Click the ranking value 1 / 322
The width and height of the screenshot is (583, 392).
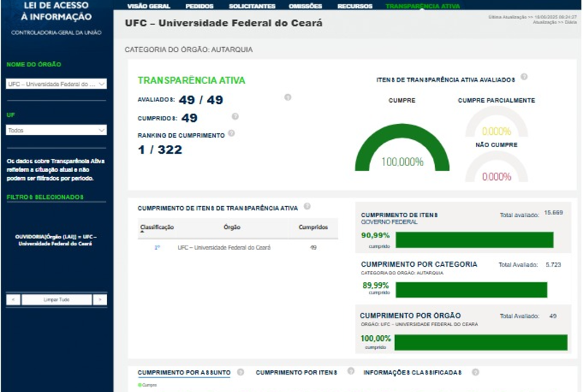(160, 150)
